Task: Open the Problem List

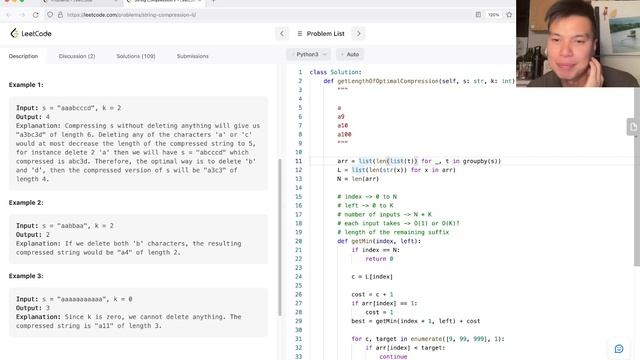Action: point(321,33)
